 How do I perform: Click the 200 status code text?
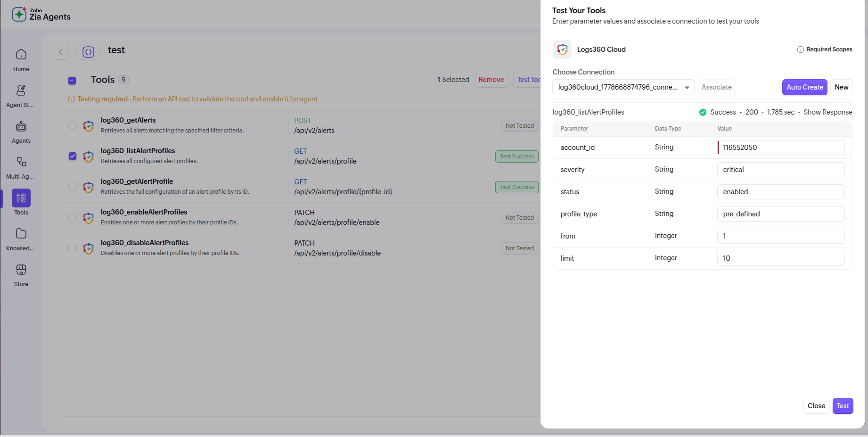coord(752,112)
